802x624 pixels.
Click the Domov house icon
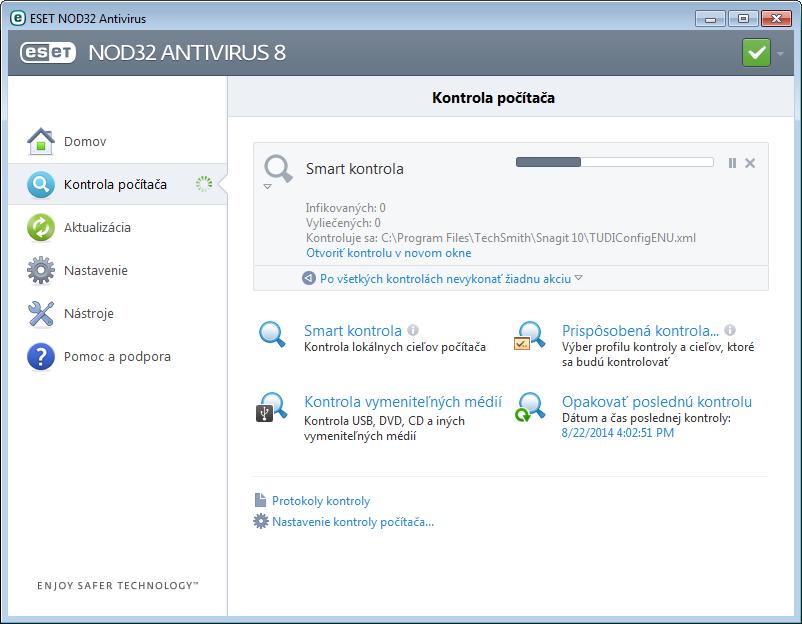pos(41,141)
